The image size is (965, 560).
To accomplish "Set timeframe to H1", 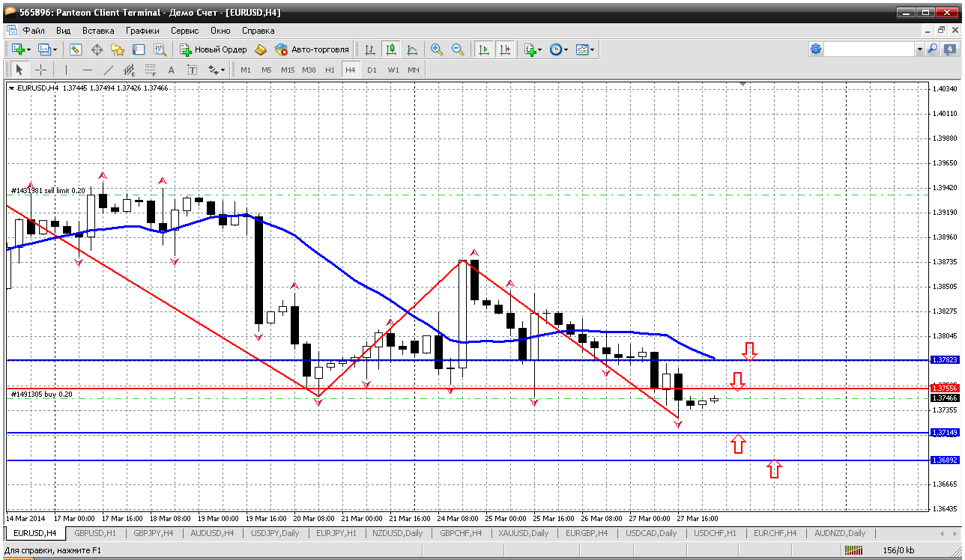I will [x=330, y=70].
